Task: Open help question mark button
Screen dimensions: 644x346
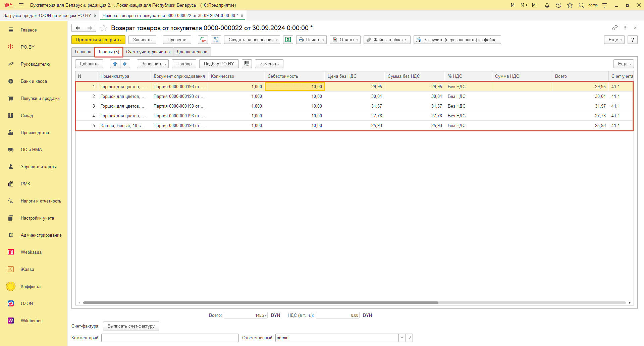Action: 633,40
